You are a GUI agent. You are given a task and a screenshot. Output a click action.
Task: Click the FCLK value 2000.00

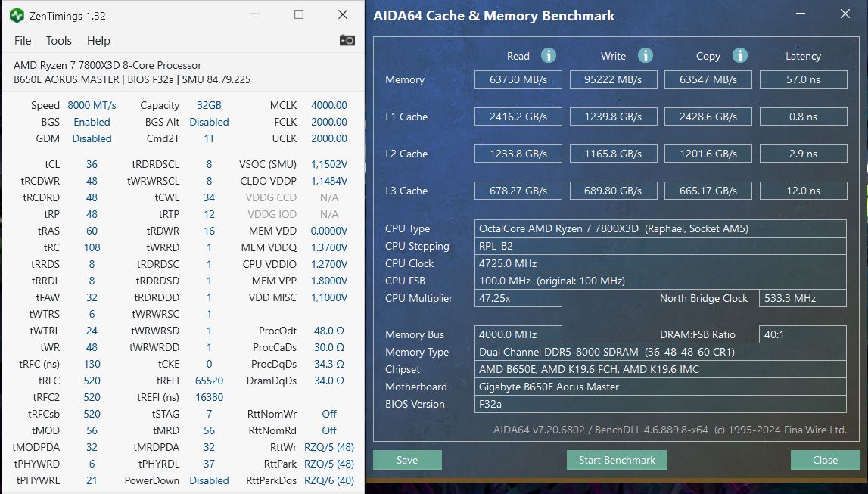click(329, 122)
